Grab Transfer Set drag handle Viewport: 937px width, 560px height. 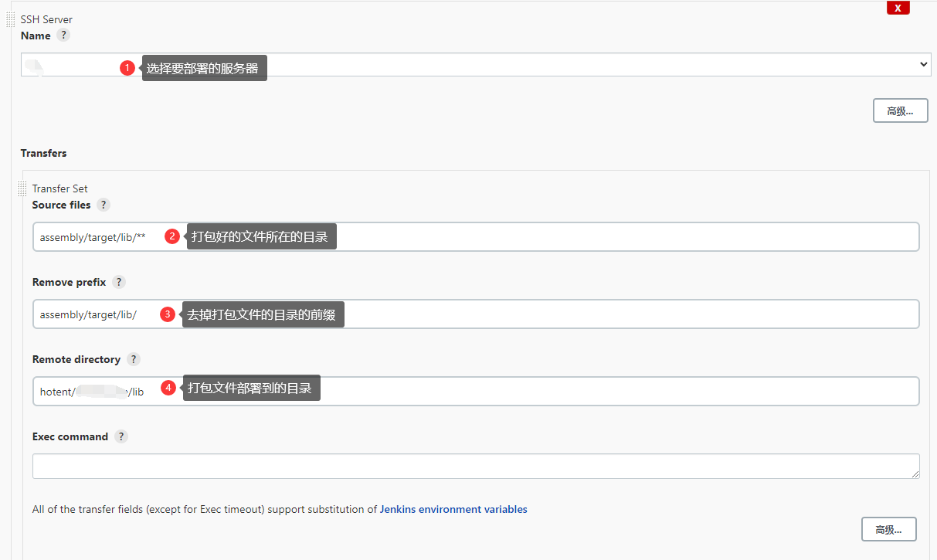coord(22,188)
